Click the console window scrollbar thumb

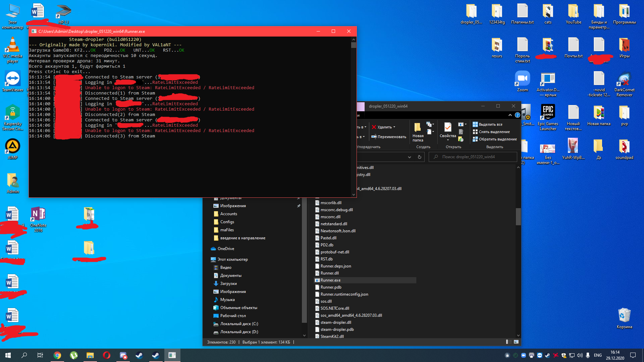pos(354,45)
